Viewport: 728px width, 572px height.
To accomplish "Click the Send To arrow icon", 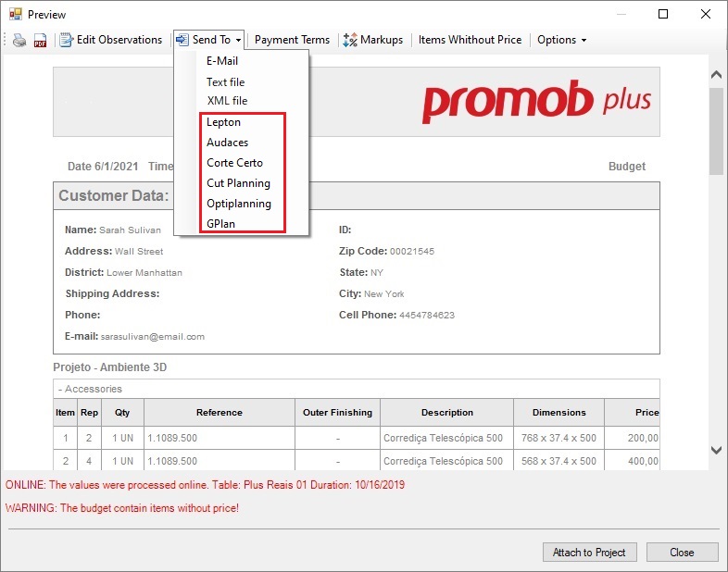I will coord(182,40).
